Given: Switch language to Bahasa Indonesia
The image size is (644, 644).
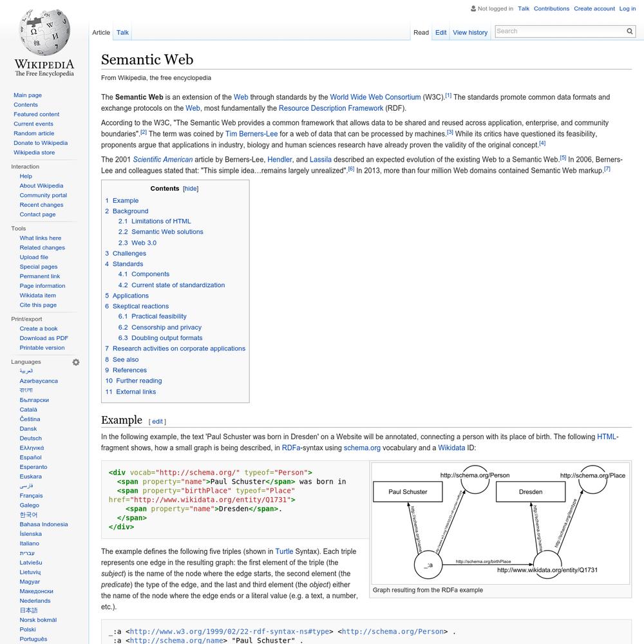Looking at the screenshot, I should [x=44, y=524].
